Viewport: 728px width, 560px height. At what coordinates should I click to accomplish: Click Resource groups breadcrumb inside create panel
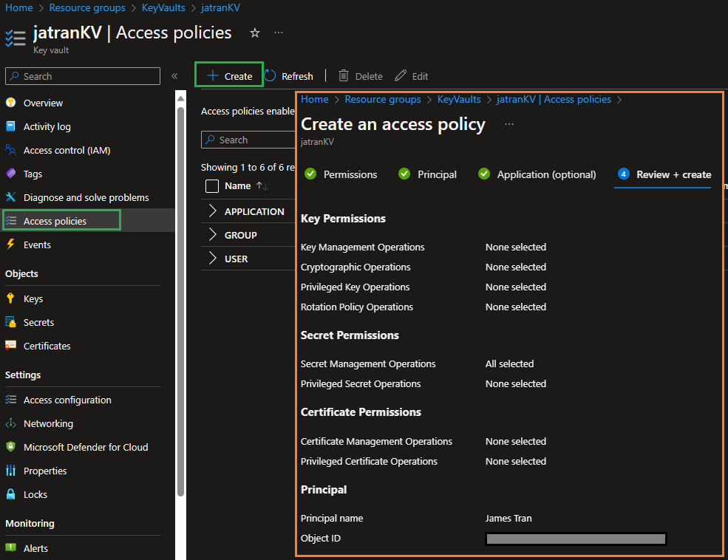(x=383, y=99)
